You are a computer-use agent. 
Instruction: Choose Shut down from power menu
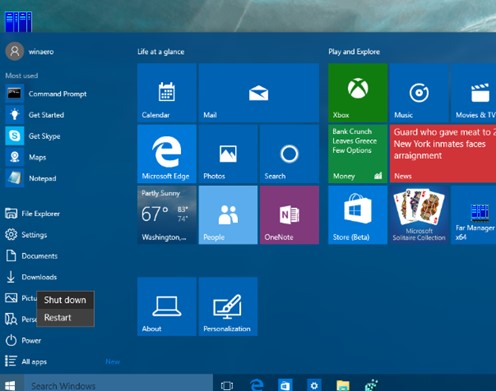click(x=65, y=300)
